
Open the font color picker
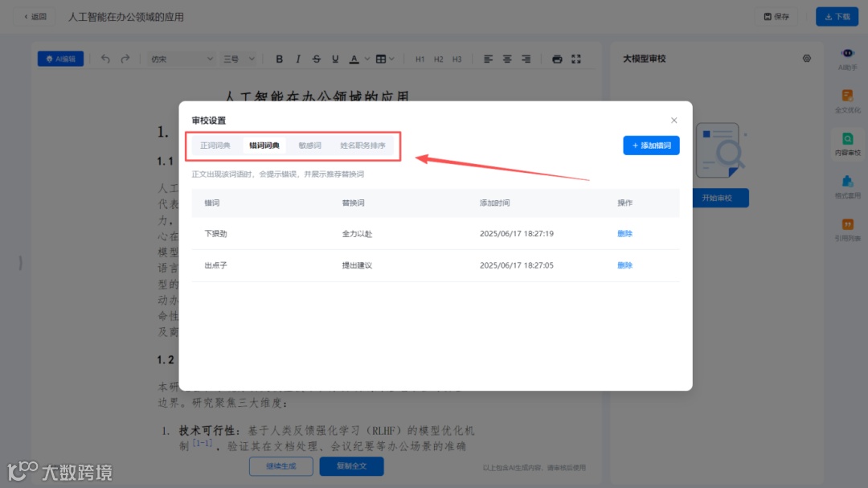click(354, 59)
